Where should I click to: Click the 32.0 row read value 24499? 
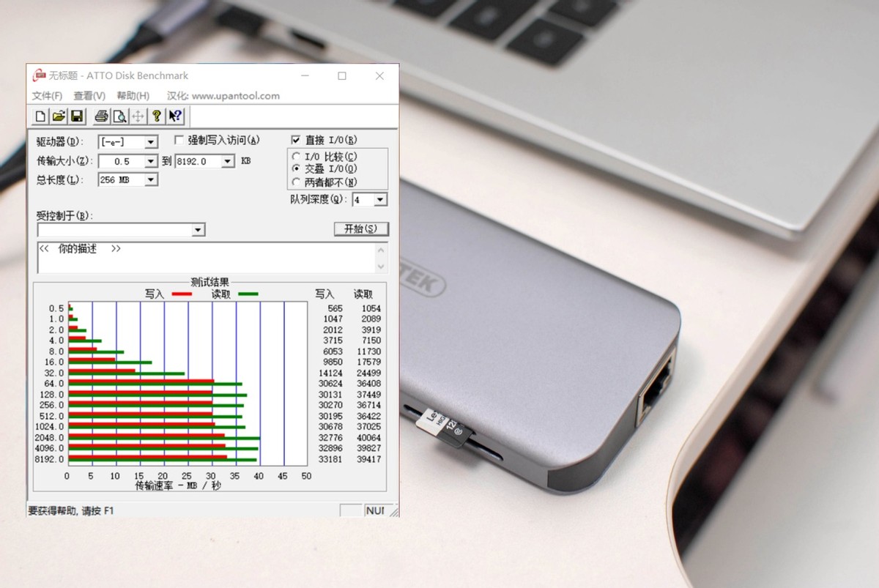point(368,373)
